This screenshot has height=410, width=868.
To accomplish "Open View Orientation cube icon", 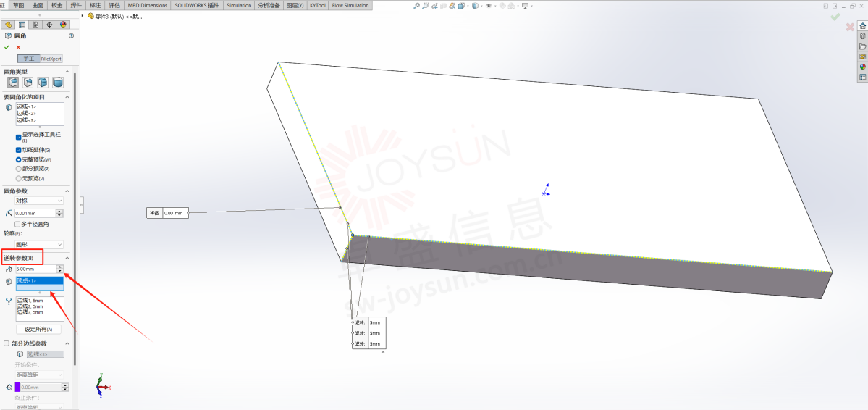I will [x=461, y=6].
